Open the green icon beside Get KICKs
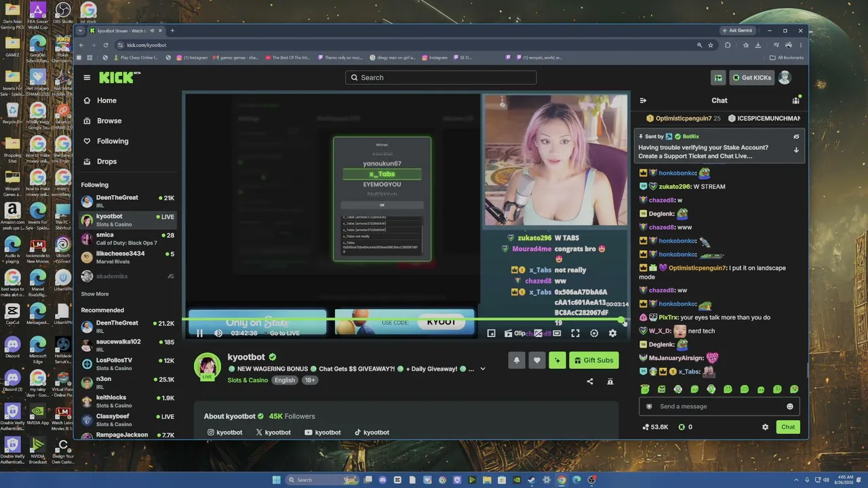This screenshot has height=488, width=868. pyautogui.click(x=718, y=77)
